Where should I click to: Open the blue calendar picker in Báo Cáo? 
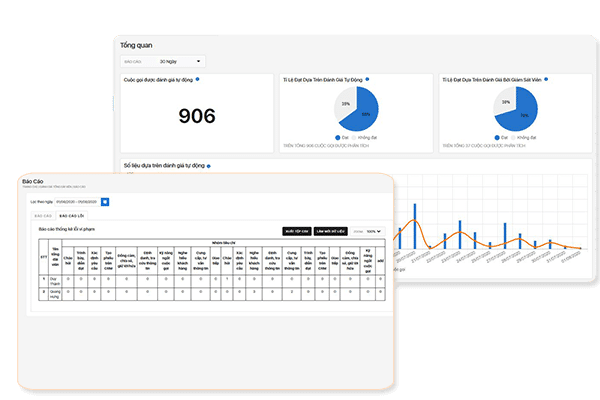(x=105, y=202)
